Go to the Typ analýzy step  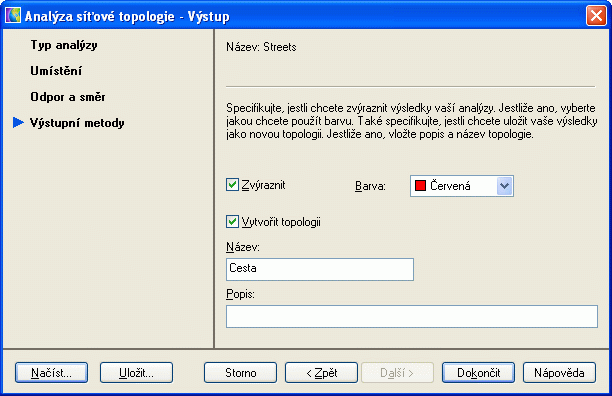point(64,45)
